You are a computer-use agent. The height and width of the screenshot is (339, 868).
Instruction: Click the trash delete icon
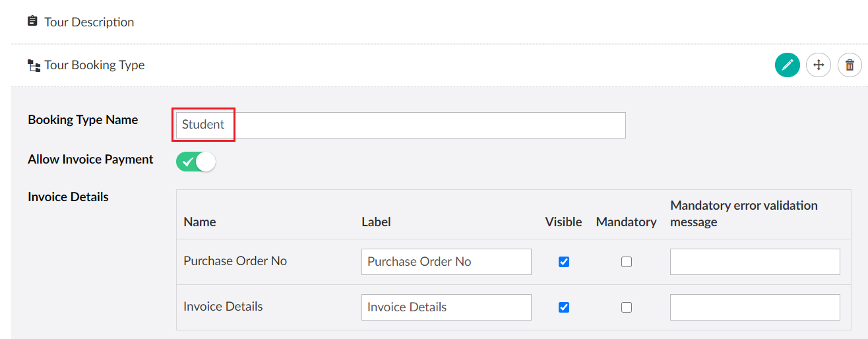tap(850, 65)
